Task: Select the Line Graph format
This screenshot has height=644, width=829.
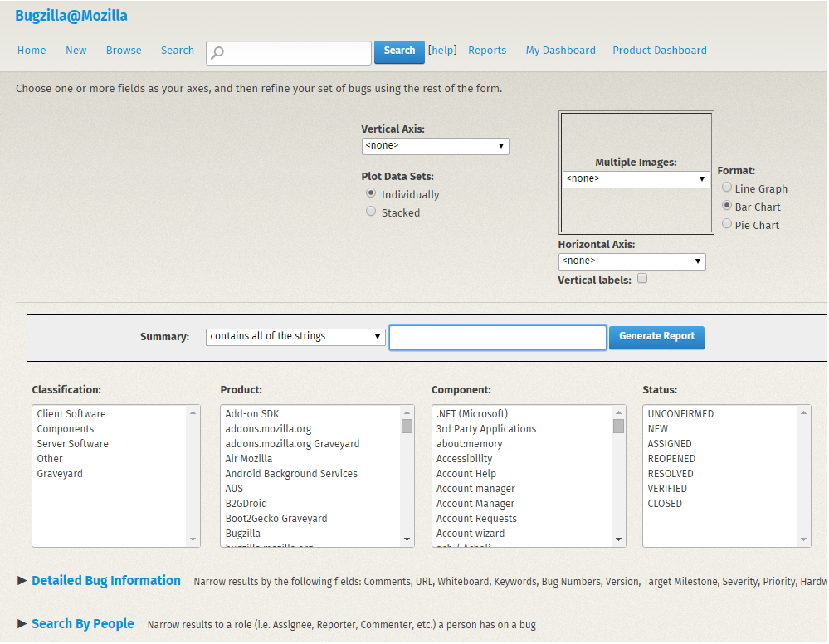Action: tap(727, 188)
